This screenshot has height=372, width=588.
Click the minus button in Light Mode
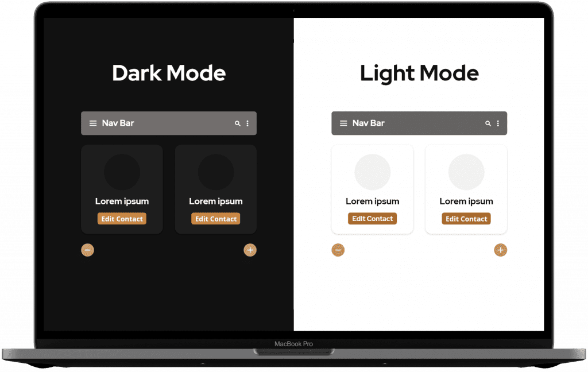(x=338, y=250)
